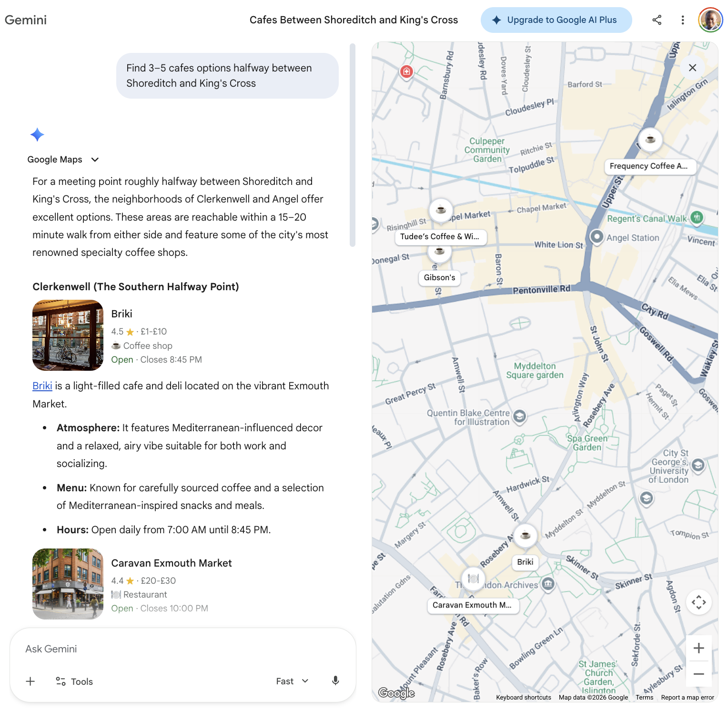Click the Briki cafe photo thumbnail

pyautogui.click(x=68, y=335)
